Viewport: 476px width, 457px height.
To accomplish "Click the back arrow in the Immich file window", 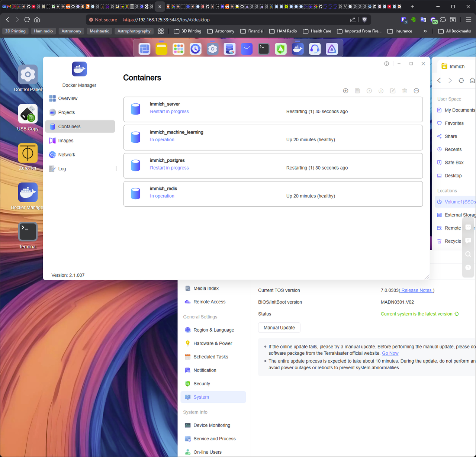I will [x=439, y=80].
